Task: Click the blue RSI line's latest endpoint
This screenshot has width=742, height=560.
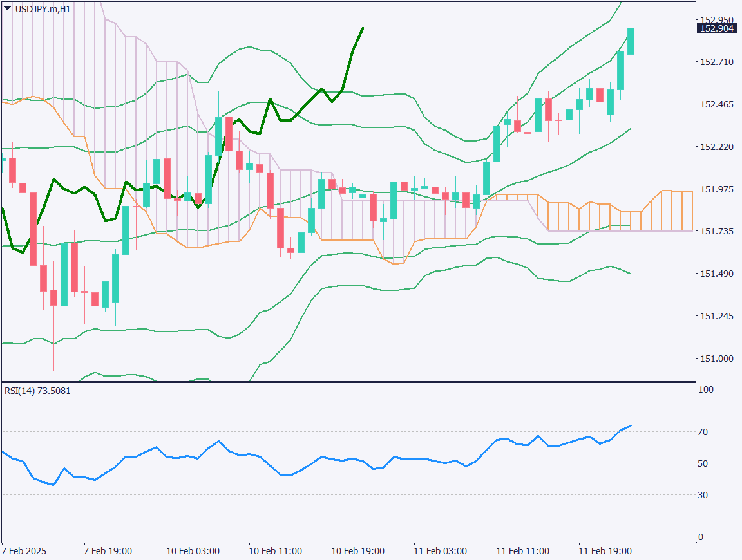Action: click(631, 425)
